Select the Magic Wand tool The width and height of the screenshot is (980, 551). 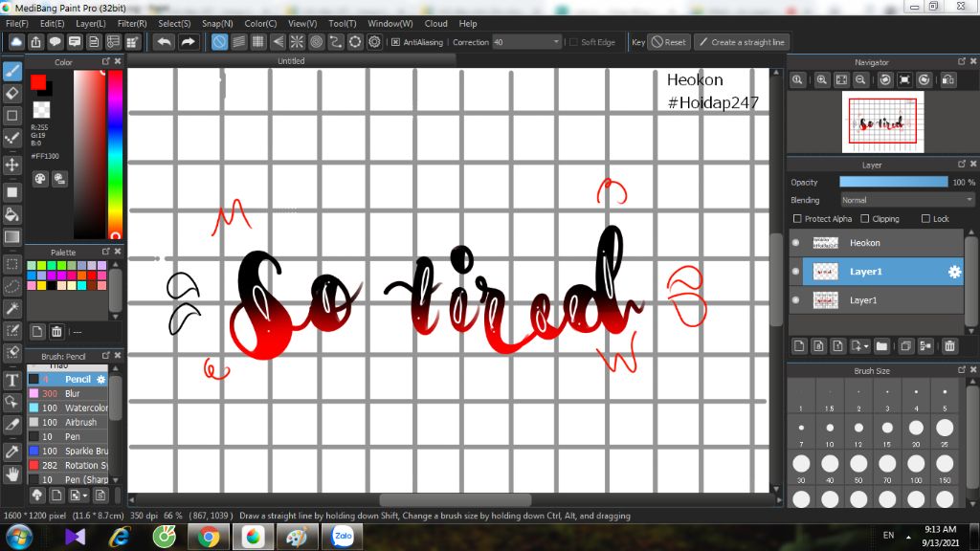12,309
